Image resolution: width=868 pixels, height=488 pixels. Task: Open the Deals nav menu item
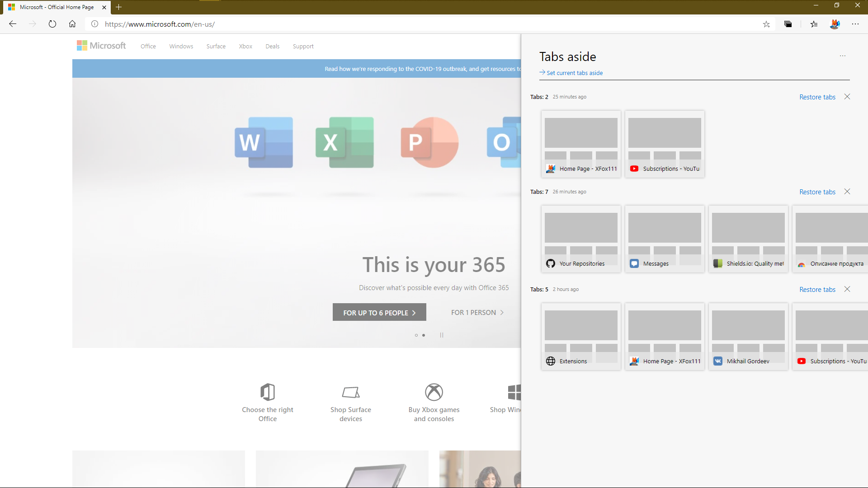pyautogui.click(x=273, y=47)
